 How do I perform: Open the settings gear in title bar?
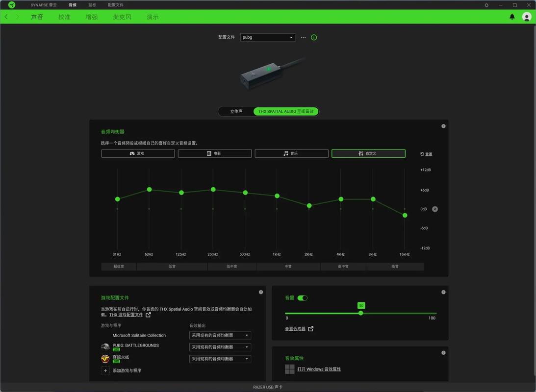coord(486,5)
